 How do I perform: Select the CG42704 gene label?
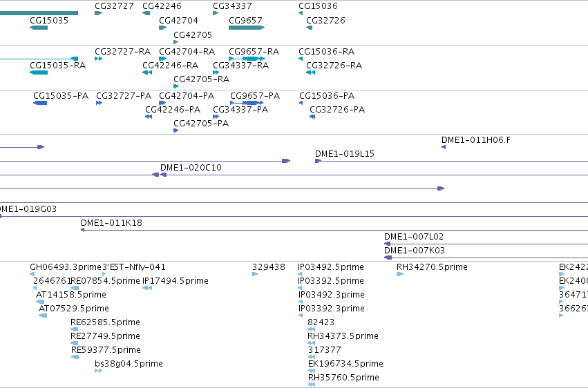178,21
